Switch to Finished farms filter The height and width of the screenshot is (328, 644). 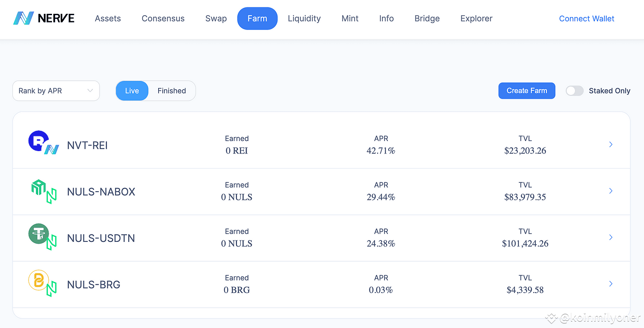click(x=172, y=91)
